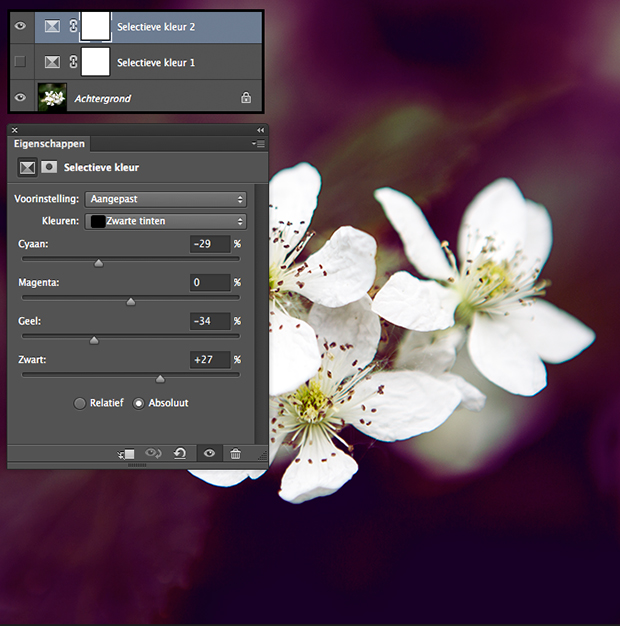Image resolution: width=620 pixels, height=626 pixels.
Task: Click adjustment icon of Selectieve kleur 1
Action: [52, 62]
